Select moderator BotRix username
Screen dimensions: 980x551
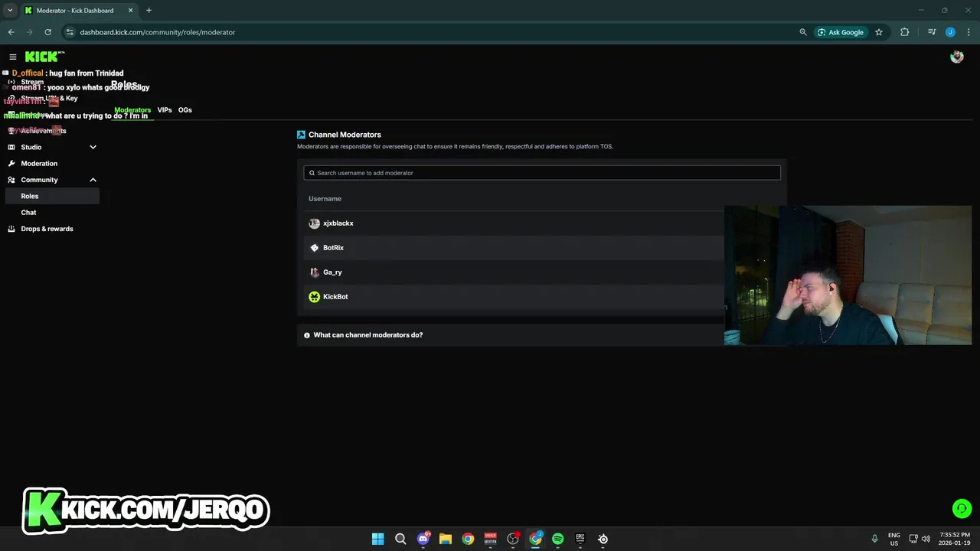tap(334, 248)
